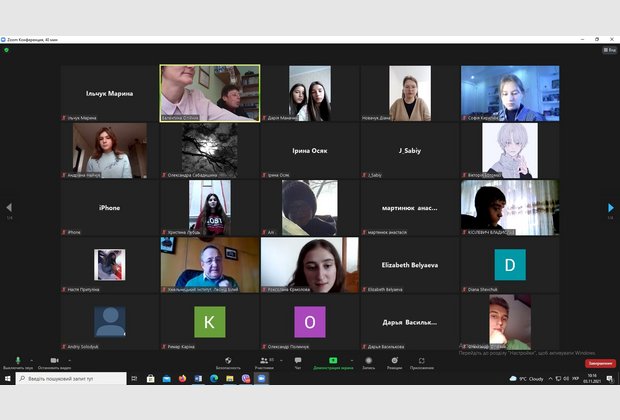Viewport: 620px width, 420px height.
Task: Start green Share Screen
Action: [333, 363]
